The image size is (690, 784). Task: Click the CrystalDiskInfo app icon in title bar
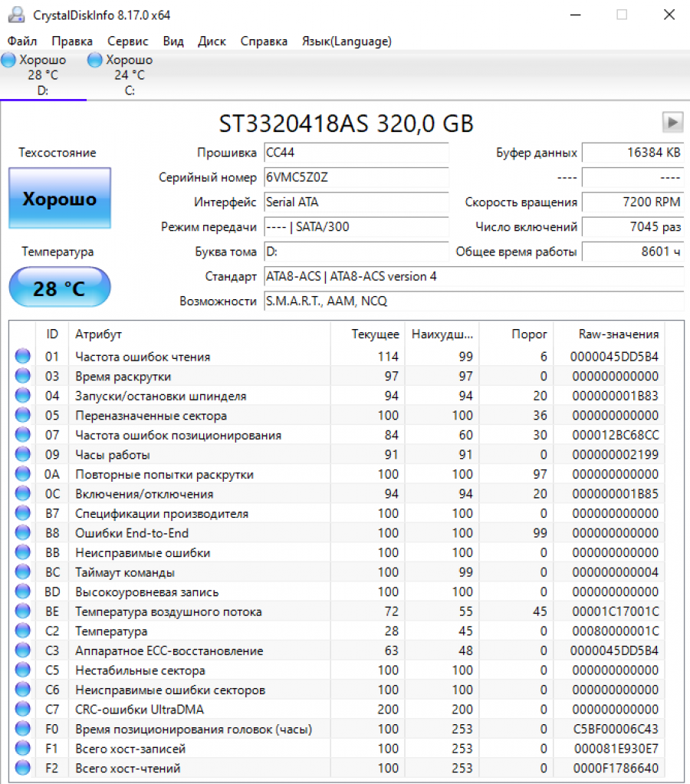coord(18,15)
